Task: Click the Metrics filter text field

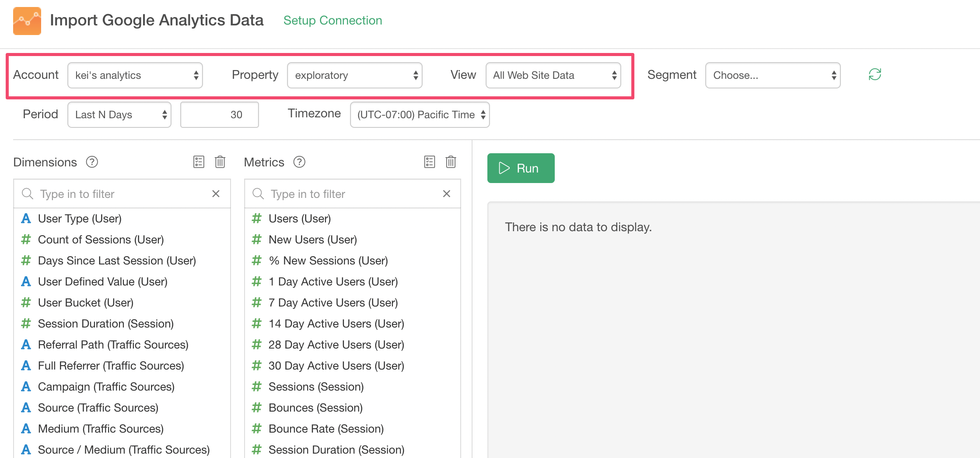Action: click(x=353, y=194)
